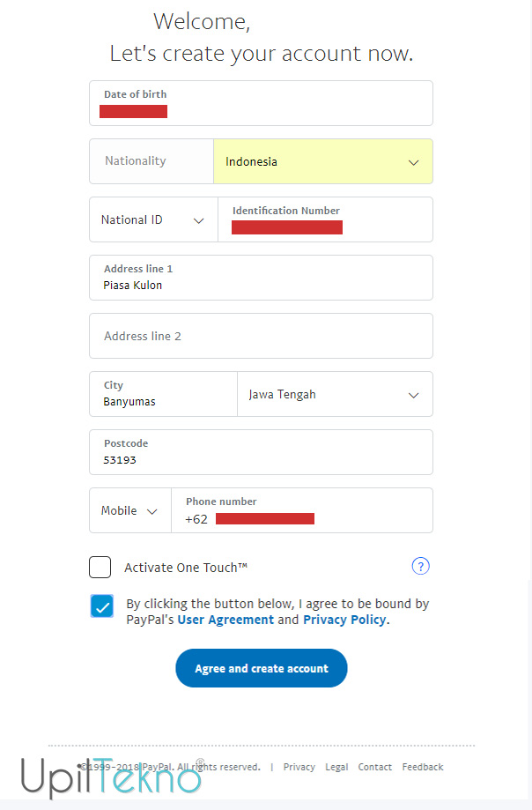The image size is (532, 810).
Task: Open the Jawa Tengah province dropdown
Action: point(335,394)
